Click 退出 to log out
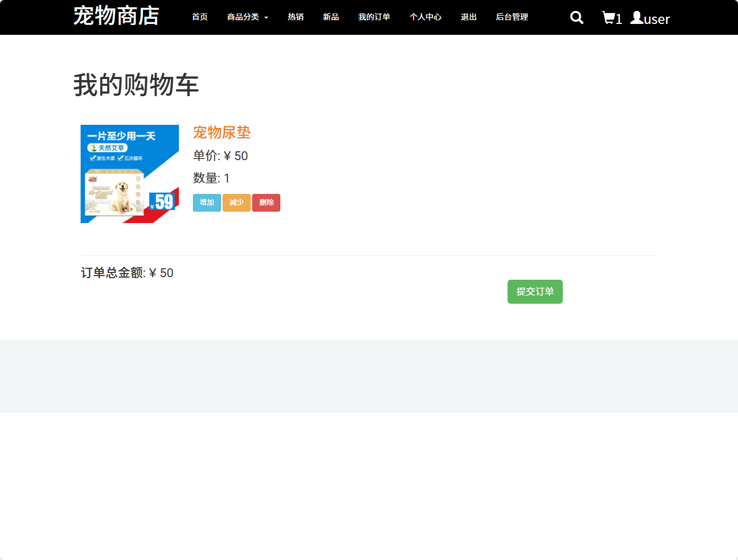Image resolution: width=738 pixels, height=560 pixels. click(468, 17)
